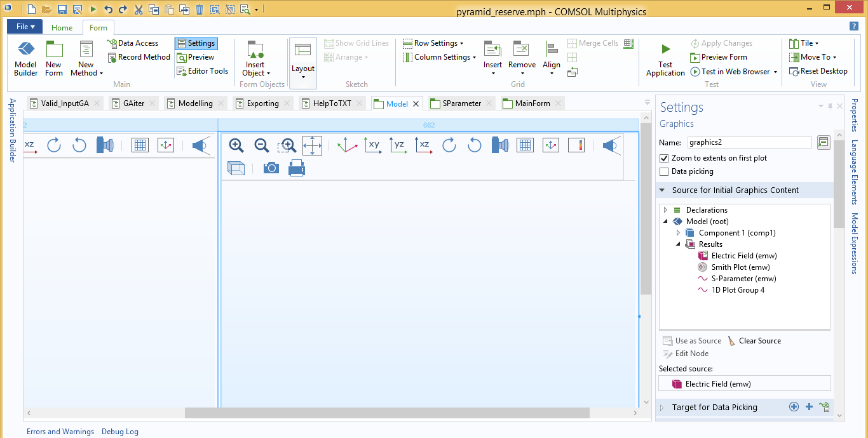Open the Row Settings dropdown
This screenshot has height=438, width=868.
pos(433,43)
